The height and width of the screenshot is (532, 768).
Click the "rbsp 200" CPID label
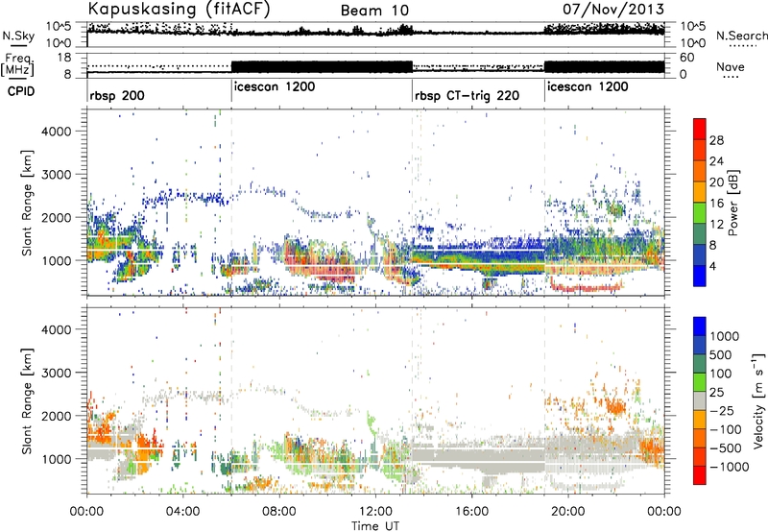(117, 95)
